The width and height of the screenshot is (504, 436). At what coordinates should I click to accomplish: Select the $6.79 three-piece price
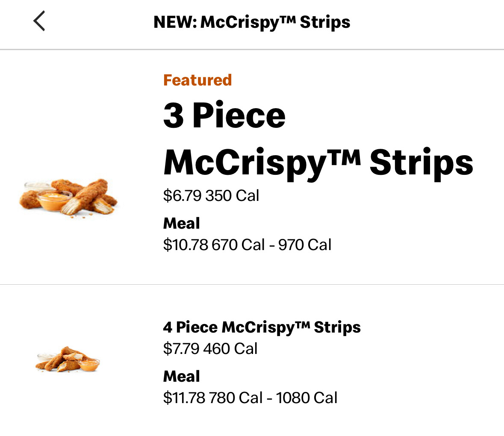pyautogui.click(x=182, y=196)
